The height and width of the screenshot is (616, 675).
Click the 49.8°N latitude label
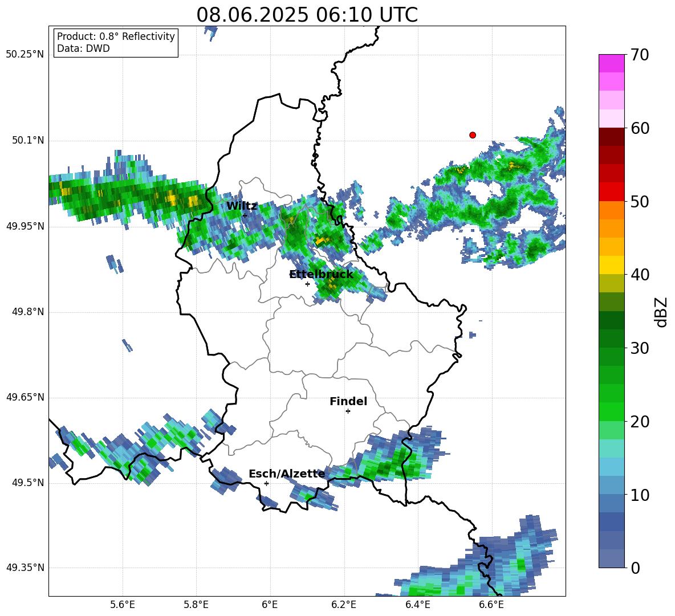(x=27, y=312)
